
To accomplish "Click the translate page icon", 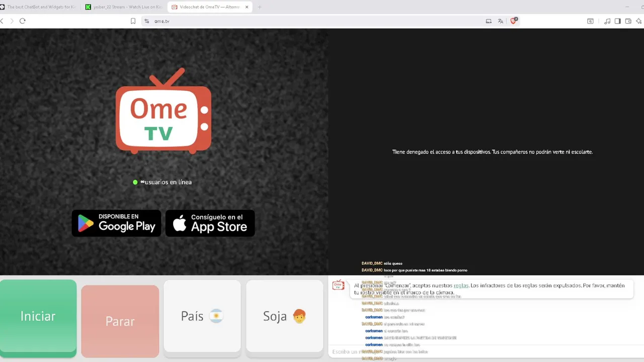I will 500,21.
